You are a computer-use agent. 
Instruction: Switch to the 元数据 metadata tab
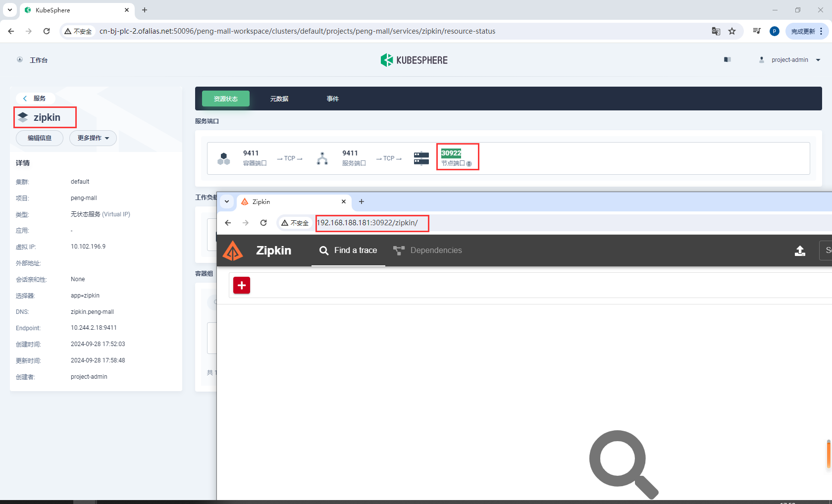(x=279, y=99)
